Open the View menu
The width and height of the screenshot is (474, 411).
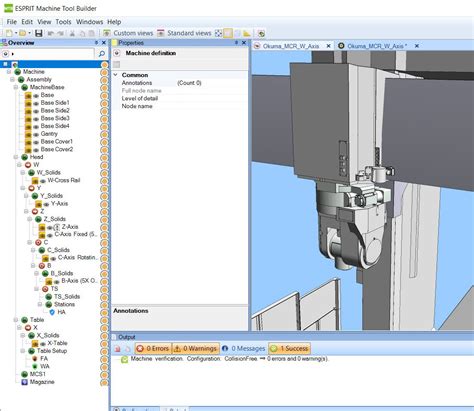pos(44,22)
